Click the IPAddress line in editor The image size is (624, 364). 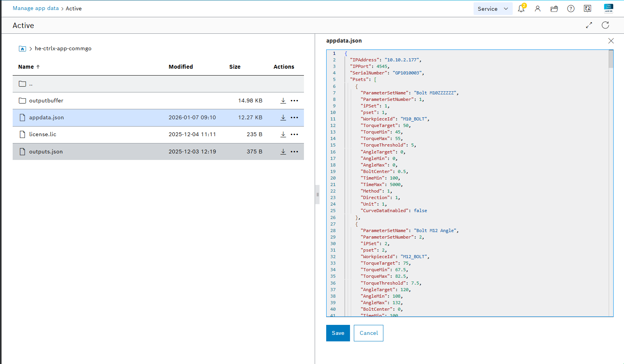(x=386, y=60)
